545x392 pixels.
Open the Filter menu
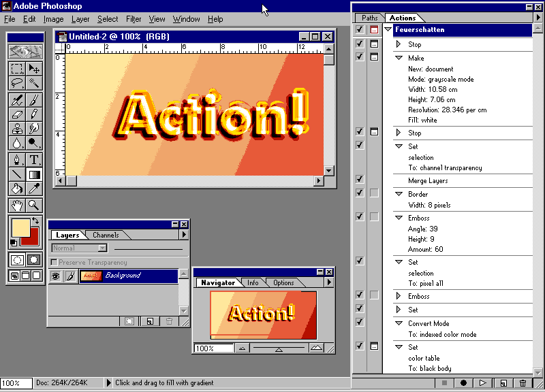[x=134, y=19]
